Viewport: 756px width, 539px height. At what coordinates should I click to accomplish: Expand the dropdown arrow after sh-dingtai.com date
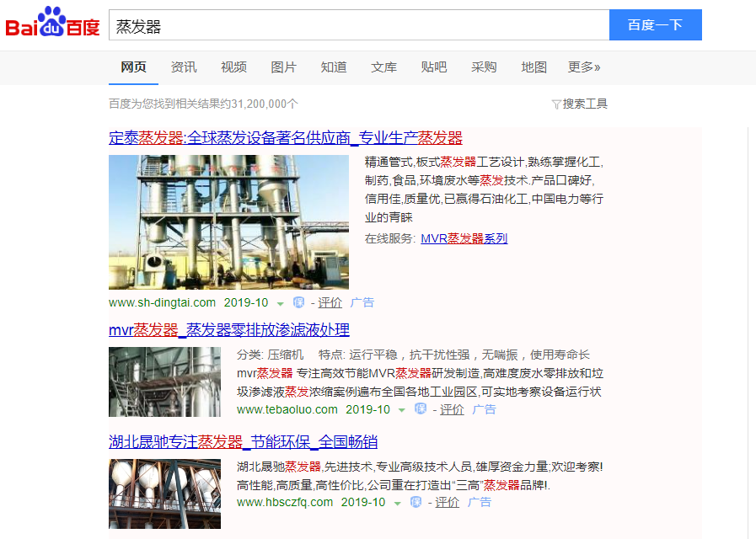pos(281,303)
